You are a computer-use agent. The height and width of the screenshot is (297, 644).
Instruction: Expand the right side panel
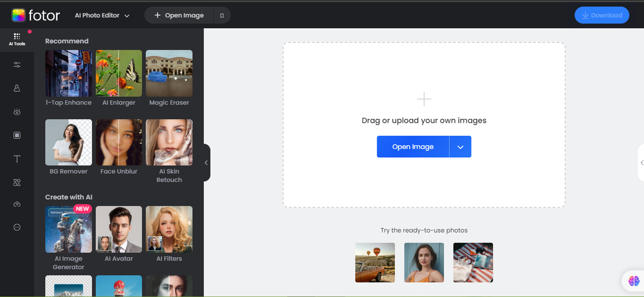(x=641, y=163)
